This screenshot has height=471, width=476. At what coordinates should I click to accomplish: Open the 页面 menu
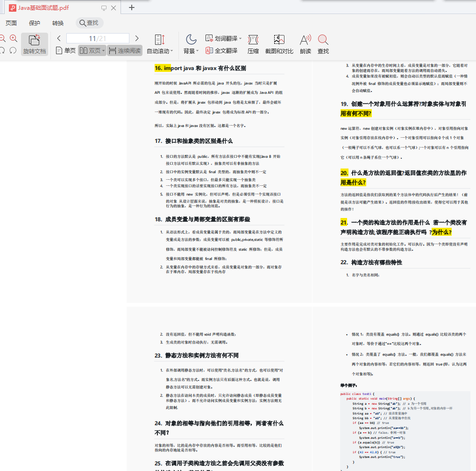(x=11, y=23)
